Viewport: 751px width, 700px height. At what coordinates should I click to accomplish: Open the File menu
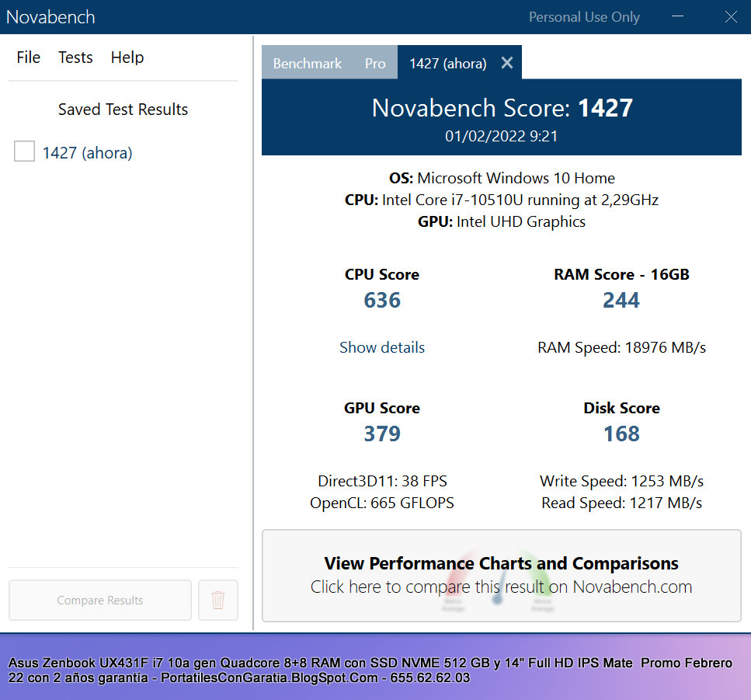coord(28,57)
